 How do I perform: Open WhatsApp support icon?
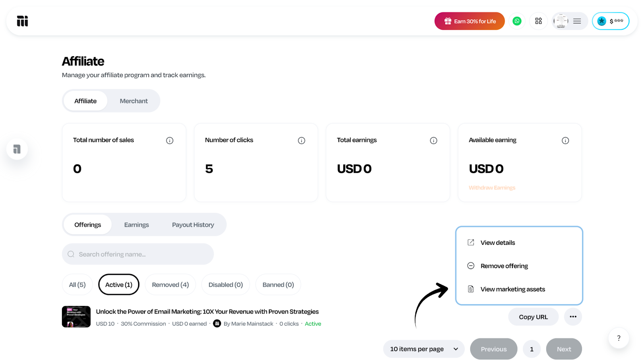pyautogui.click(x=517, y=21)
